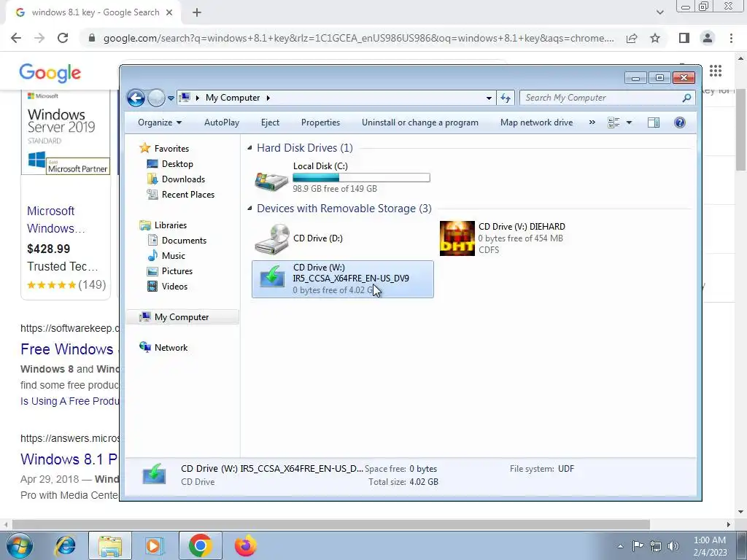747x560 pixels.
Task: Open the Organize menu
Action: pos(160,122)
